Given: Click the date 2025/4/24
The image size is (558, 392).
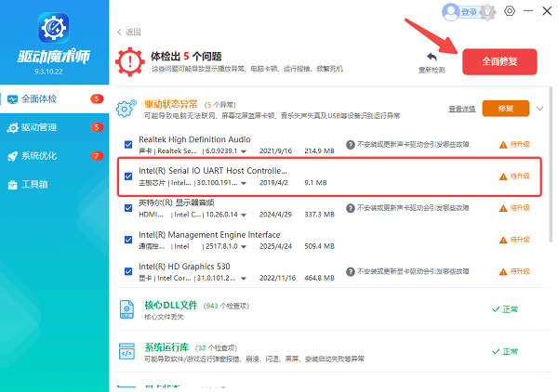Looking at the screenshot, I should pyautogui.click(x=275, y=246).
